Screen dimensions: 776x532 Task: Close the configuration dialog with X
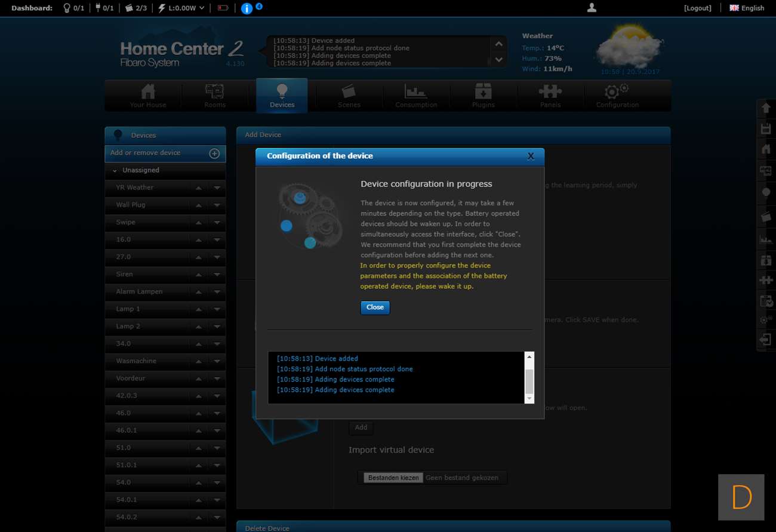point(531,156)
